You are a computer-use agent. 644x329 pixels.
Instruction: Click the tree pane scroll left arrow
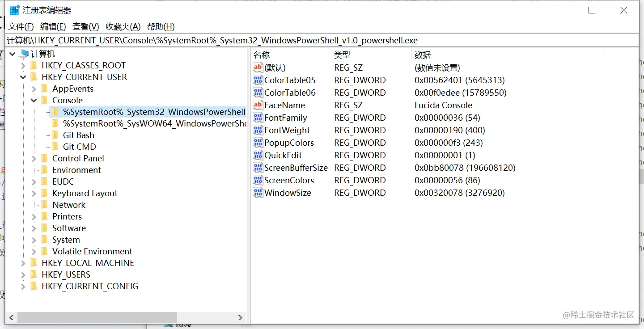[12, 317]
